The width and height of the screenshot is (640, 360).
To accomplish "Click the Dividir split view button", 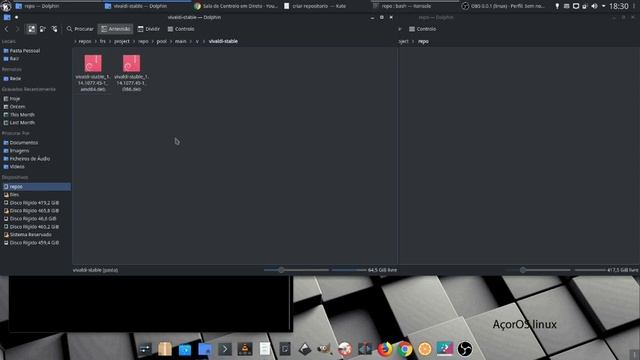I will pyautogui.click(x=149, y=29).
